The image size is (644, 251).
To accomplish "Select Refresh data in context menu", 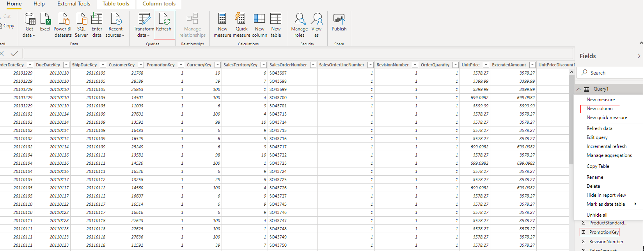I will (600, 128).
